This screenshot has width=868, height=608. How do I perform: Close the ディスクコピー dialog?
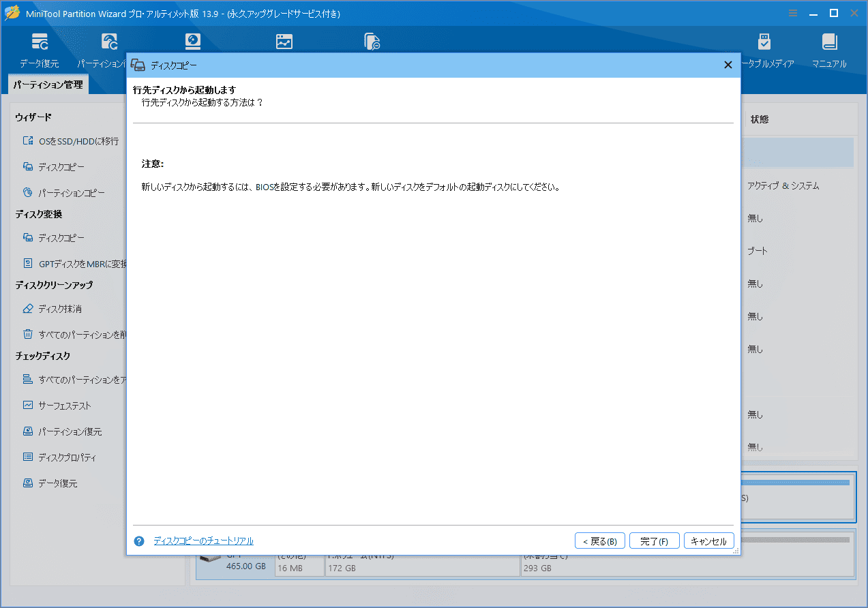(728, 65)
